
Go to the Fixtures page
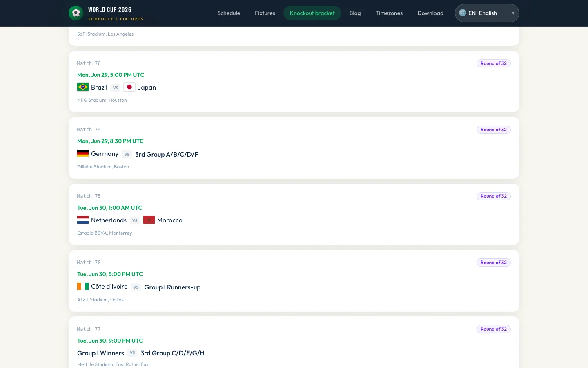pos(265,13)
